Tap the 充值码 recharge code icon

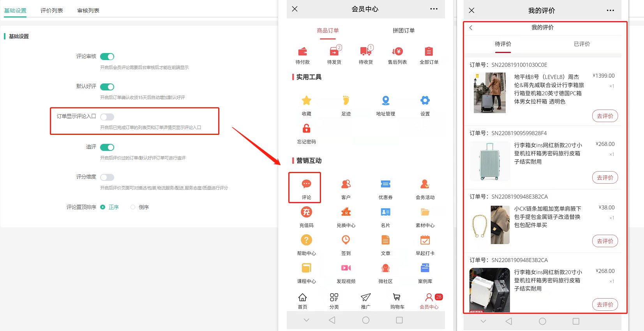click(306, 212)
